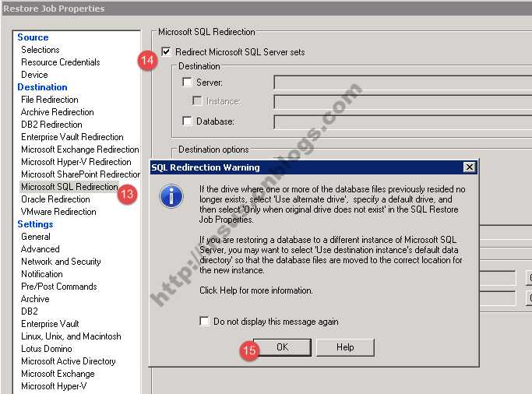Screen dimensions: 532x394
Task: Select DB2 under Settings
Action: (x=30, y=311)
